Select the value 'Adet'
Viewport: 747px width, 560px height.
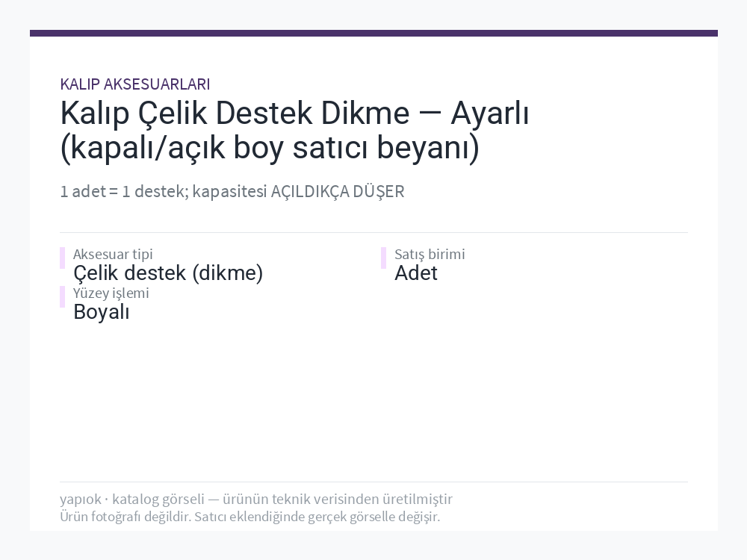point(416,273)
